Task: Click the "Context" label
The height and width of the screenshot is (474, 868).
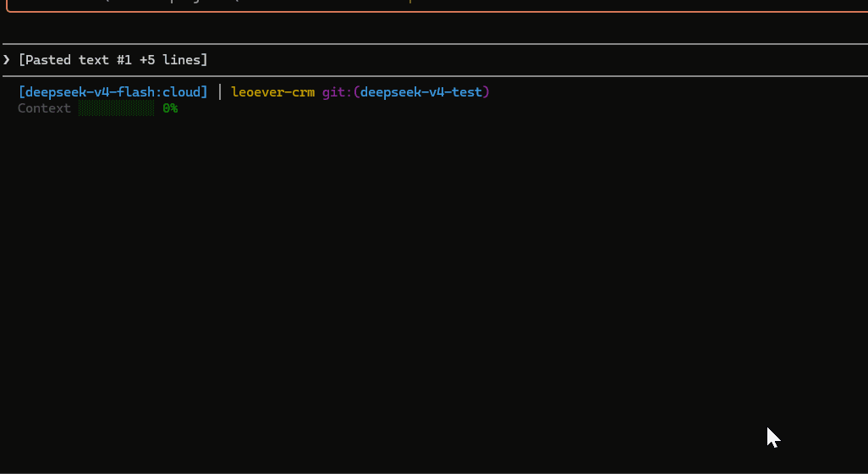Action: (x=44, y=108)
